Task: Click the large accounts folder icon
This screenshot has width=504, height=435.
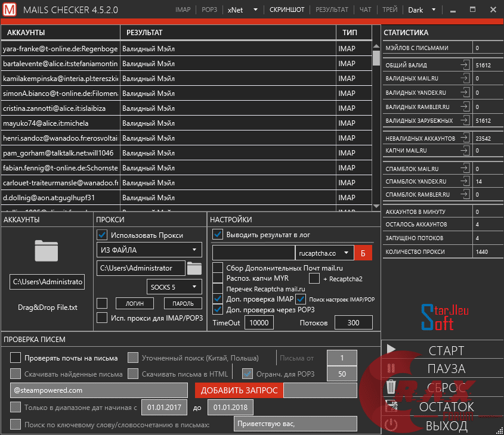Action: point(47,251)
